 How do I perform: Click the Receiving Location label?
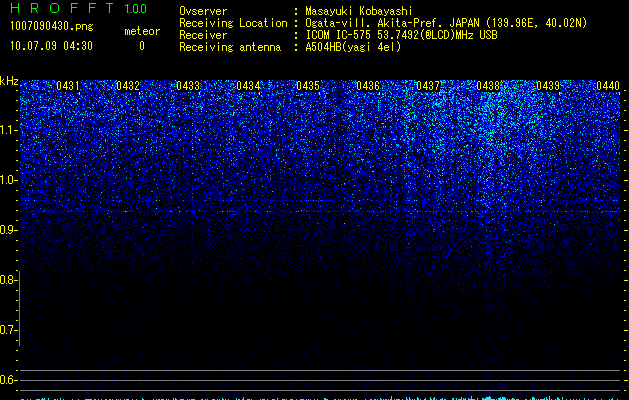pos(233,23)
